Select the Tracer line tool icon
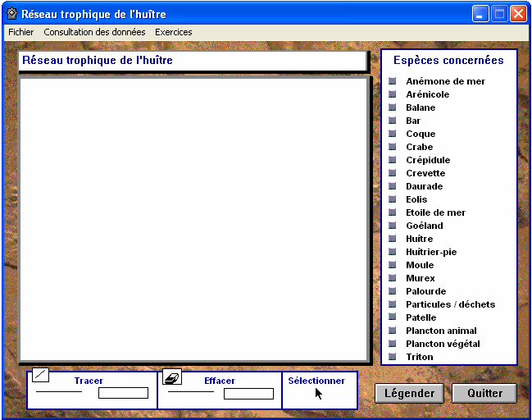This screenshot has width=532, height=420. (x=40, y=375)
